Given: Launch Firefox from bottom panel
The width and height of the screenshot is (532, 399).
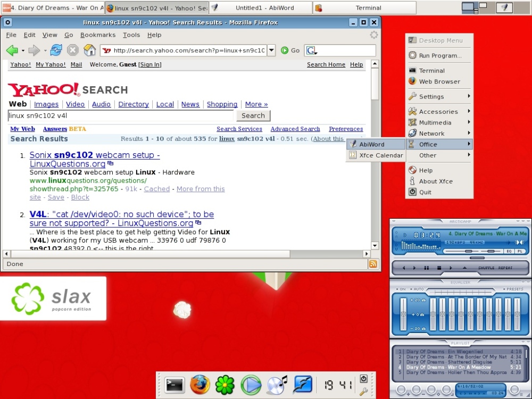Looking at the screenshot, I should click(x=200, y=385).
